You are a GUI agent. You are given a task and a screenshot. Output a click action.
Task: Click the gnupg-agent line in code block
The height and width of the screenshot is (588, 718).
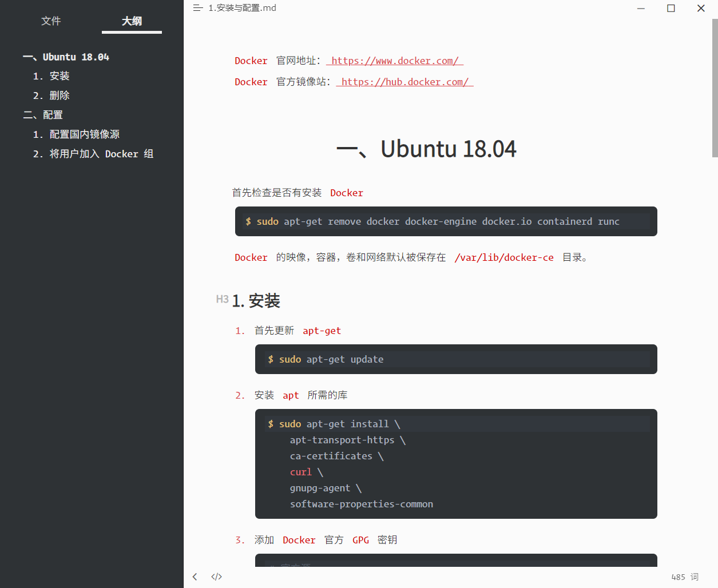[x=326, y=488]
